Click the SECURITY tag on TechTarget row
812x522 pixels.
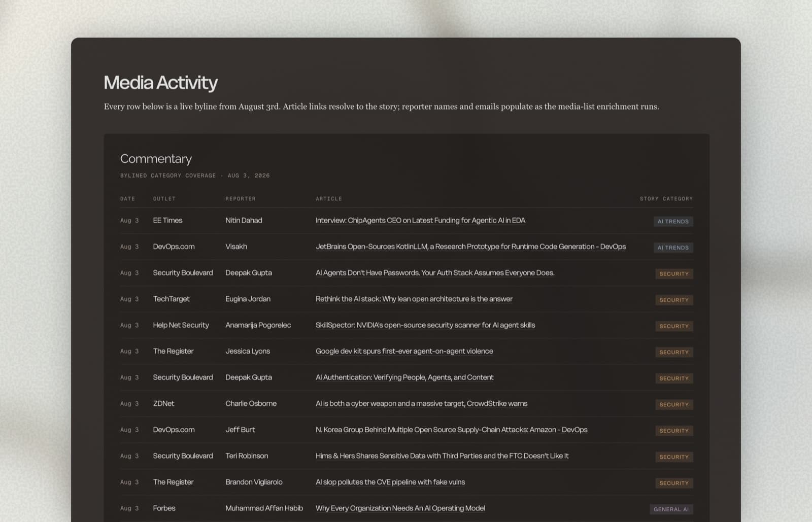674,300
